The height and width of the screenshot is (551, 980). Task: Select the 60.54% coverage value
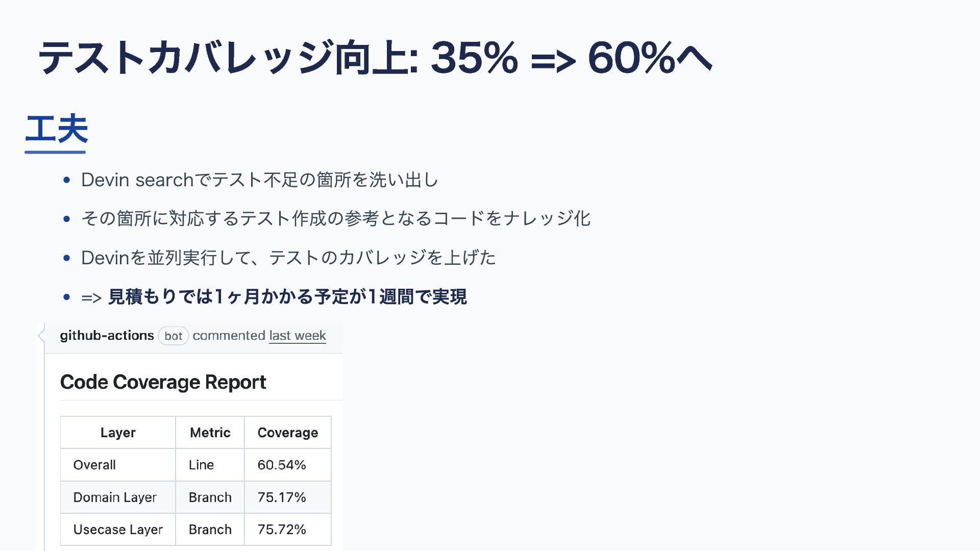tap(288, 465)
